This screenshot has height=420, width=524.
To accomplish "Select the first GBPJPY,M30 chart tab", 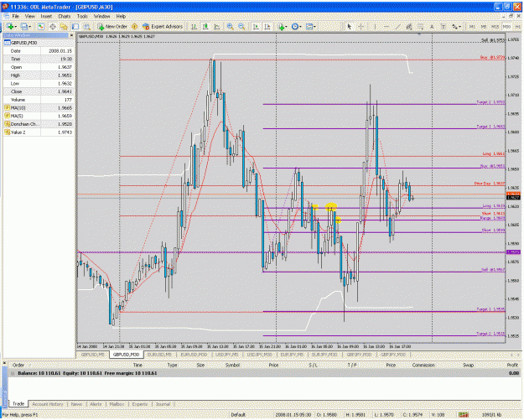I will click(358, 355).
